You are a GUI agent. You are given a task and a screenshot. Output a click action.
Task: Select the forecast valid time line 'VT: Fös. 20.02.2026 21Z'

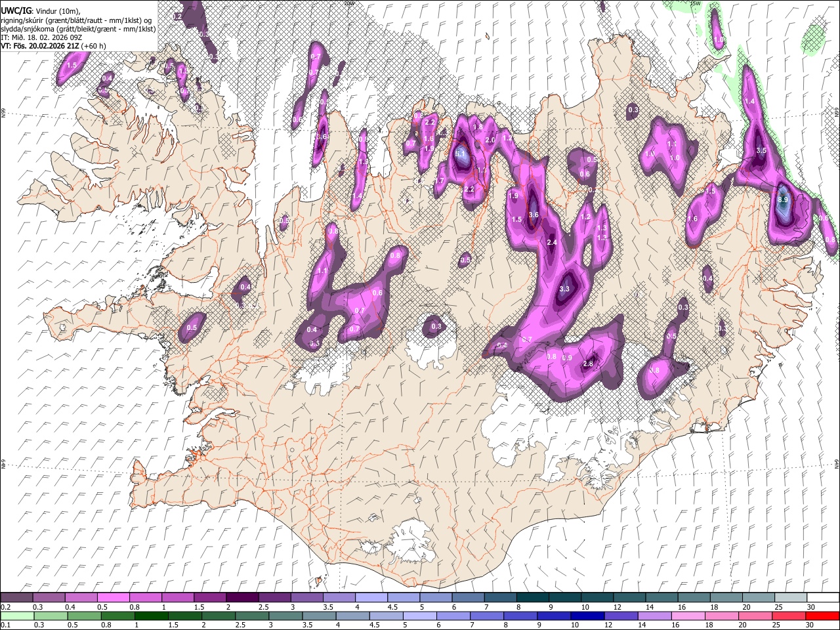[x=40, y=46]
